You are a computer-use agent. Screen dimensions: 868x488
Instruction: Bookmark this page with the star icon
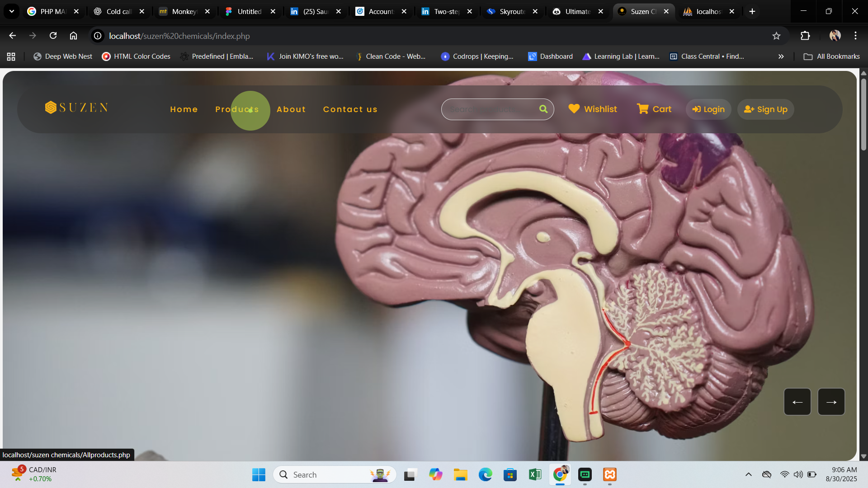pyautogui.click(x=776, y=36)
